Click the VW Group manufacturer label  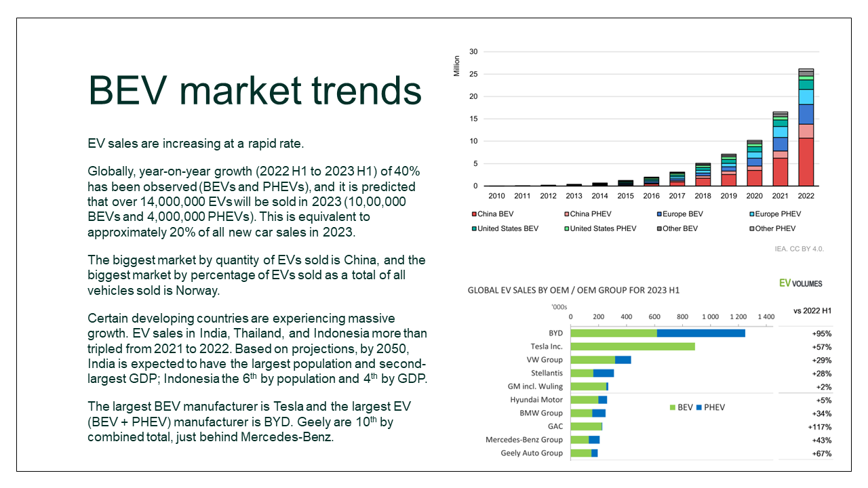(x=545, y=360)
